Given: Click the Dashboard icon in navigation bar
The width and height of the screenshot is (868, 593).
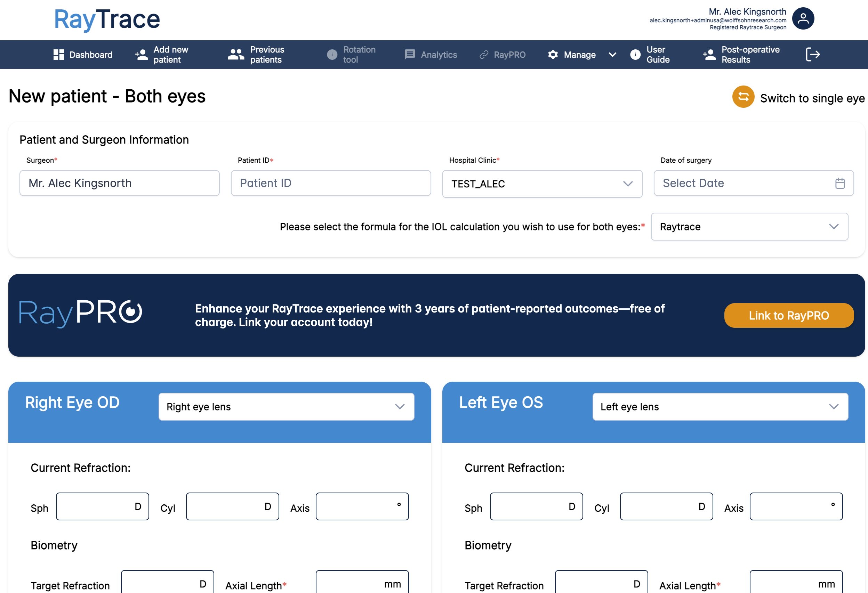Looking at the screenshot, I should [x=58, y=55].
